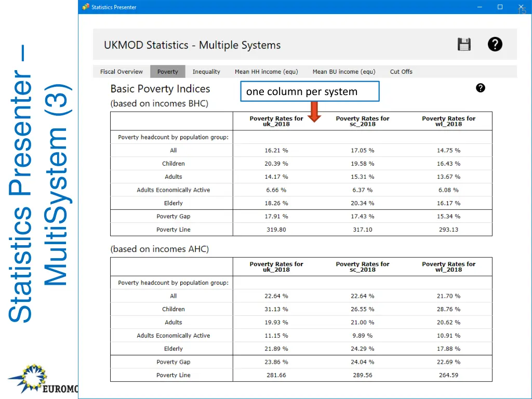The image size is (532, 399).
Task: Select the 6.37 % cell
Action: pos(362,190)
